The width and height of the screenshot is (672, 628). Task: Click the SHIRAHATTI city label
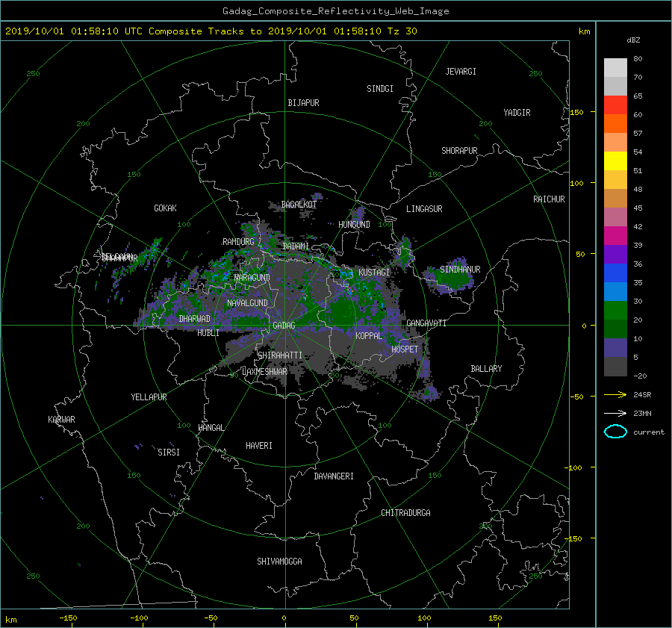pos(280,355)
